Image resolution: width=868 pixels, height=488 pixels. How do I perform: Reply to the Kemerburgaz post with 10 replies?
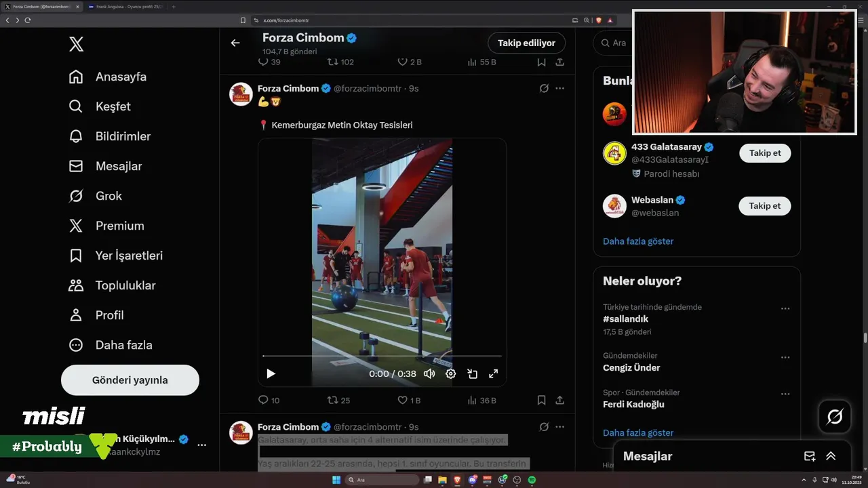269,401
